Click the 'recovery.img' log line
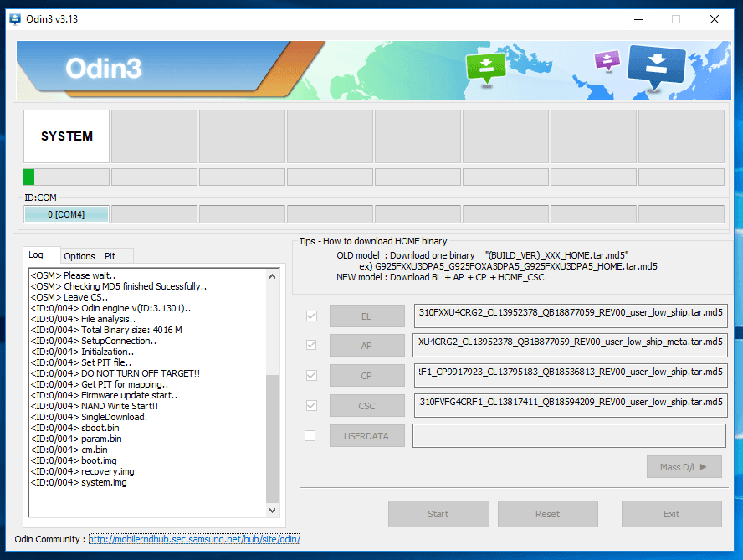The width and height of the screenshot is (743, 560). [83, 472]
